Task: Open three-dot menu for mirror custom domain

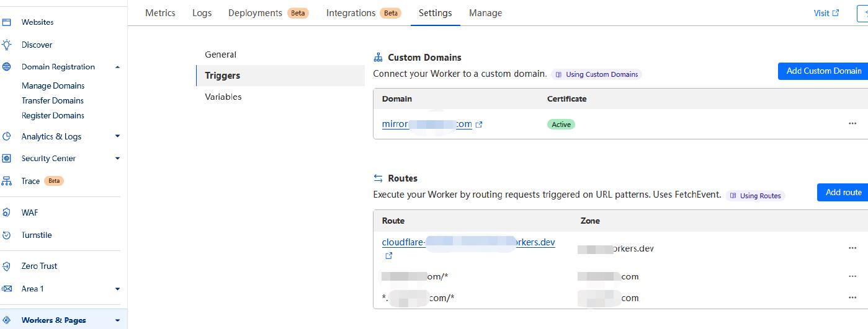Action: click(x=852, y=124)
